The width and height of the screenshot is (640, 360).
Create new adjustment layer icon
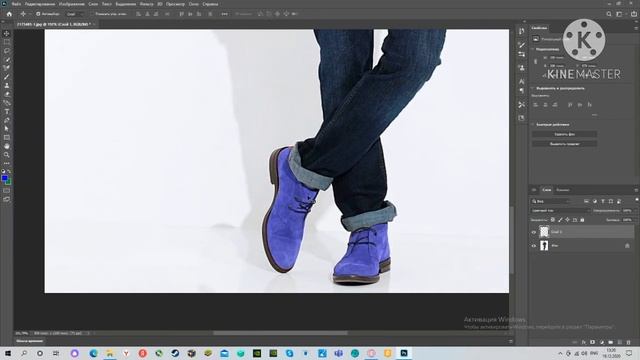pos(602,342)
